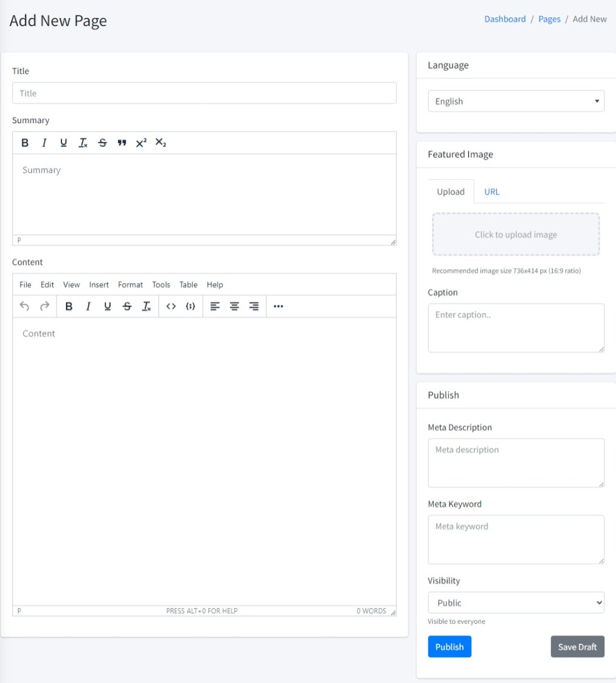
Task: Open the Language dropdown showing English
Action: pos(516,101)
